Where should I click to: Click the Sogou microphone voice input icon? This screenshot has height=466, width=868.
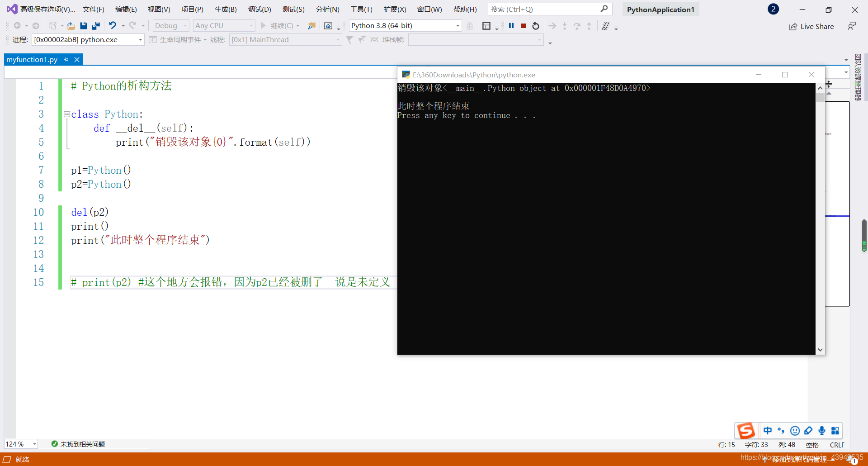[822, 430]
